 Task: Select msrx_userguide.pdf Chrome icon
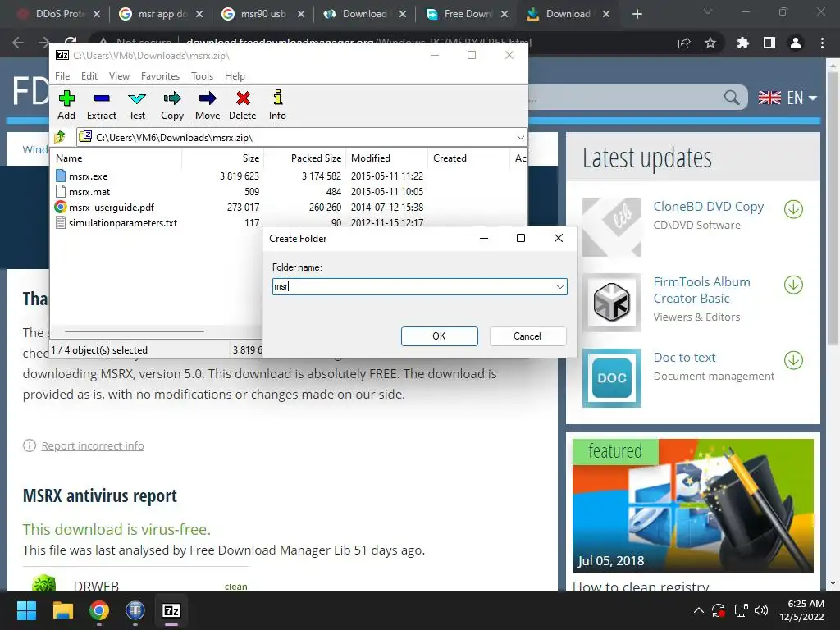point(61,207)
